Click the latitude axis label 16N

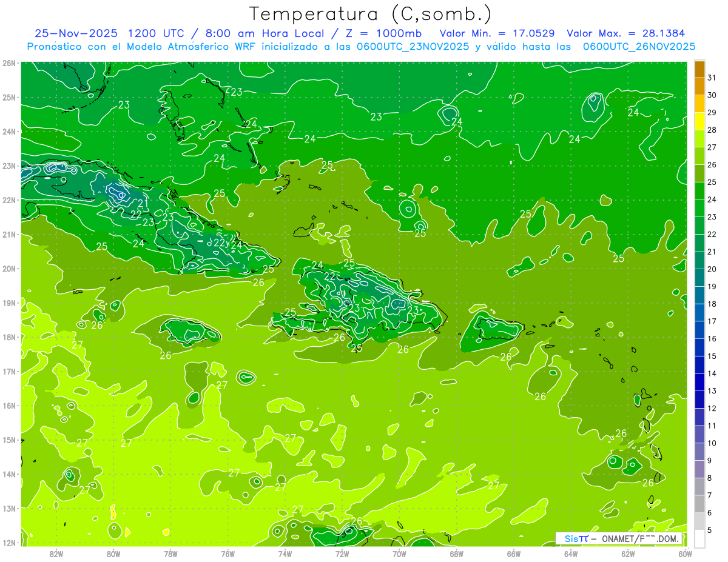9,406
